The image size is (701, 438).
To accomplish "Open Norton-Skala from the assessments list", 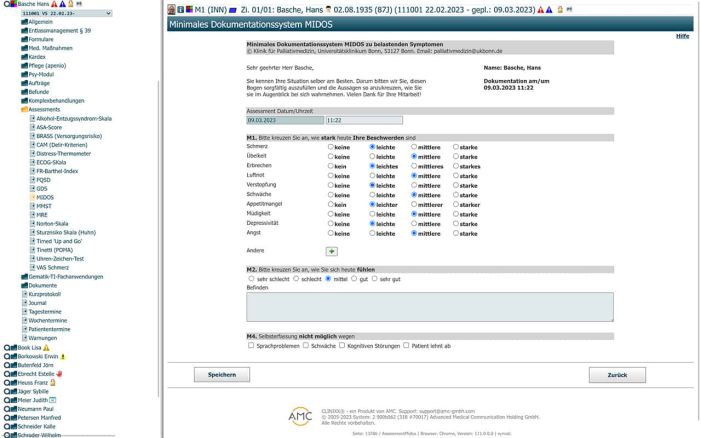I will [53, 223].
